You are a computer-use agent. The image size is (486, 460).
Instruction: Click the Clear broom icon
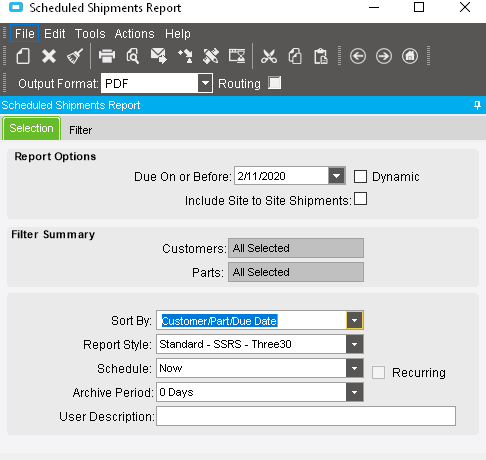(75, 56)
